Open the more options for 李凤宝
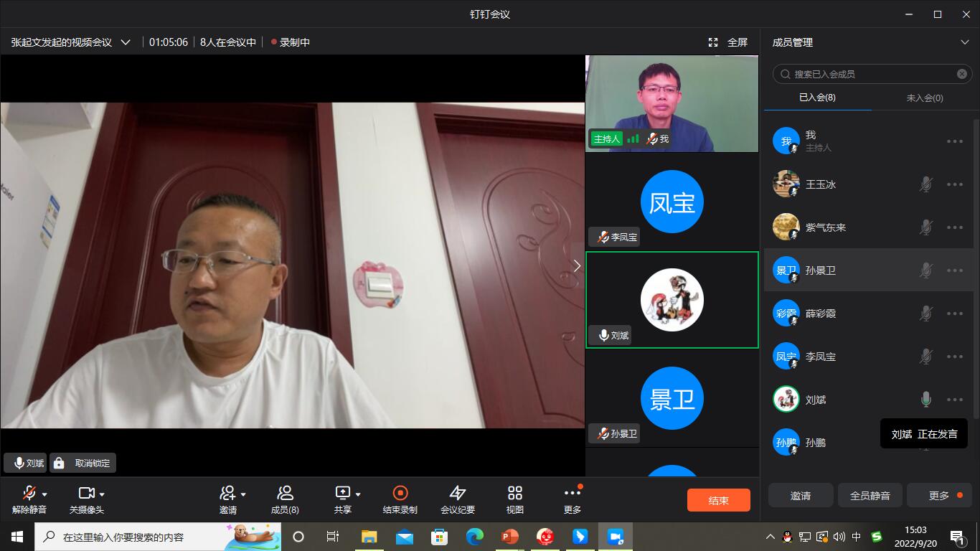The height and width of the screenshot is (551, 980). coord(955,357)
